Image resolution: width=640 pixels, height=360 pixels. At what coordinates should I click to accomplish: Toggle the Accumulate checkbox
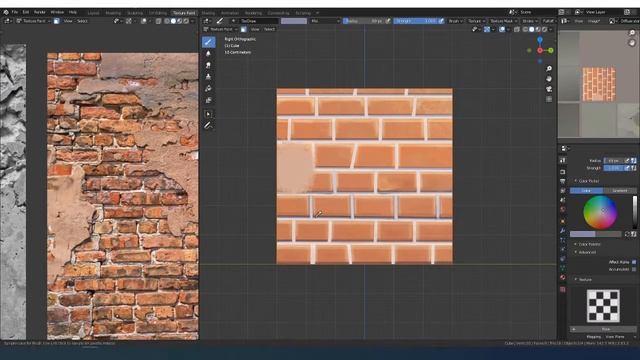634,269
